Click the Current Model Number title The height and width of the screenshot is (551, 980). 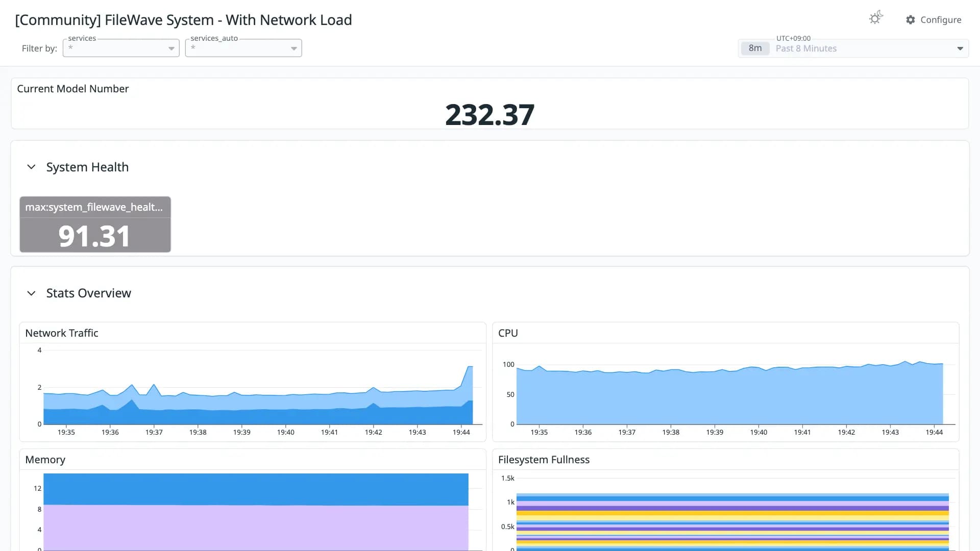pos(73,89)
